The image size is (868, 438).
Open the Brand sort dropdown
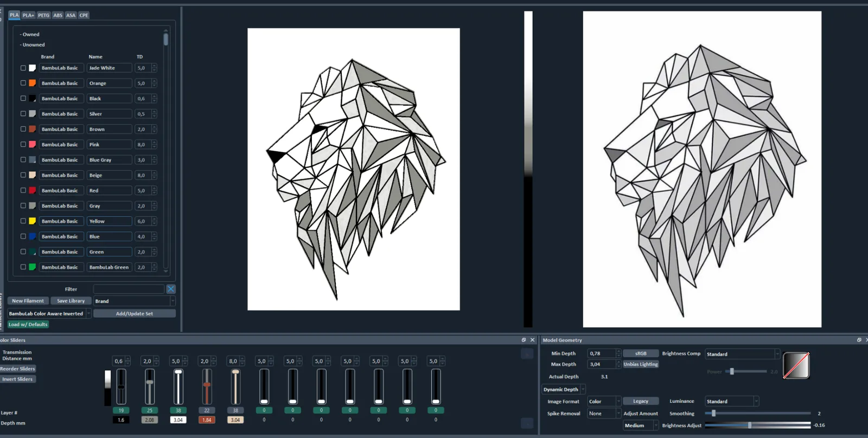135,301
